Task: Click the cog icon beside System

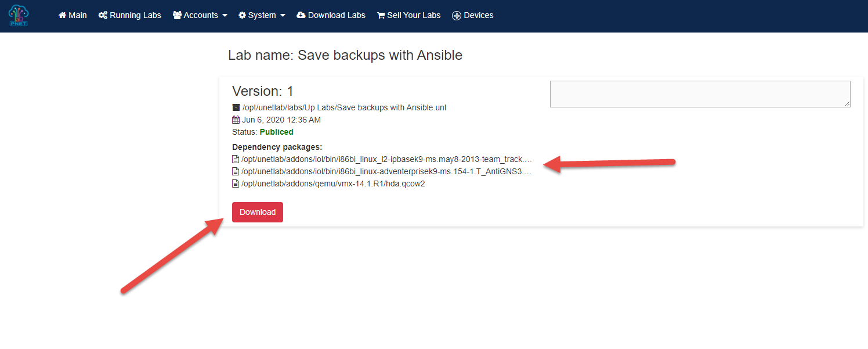Action: pyautogui.click(x=242, y=15)
